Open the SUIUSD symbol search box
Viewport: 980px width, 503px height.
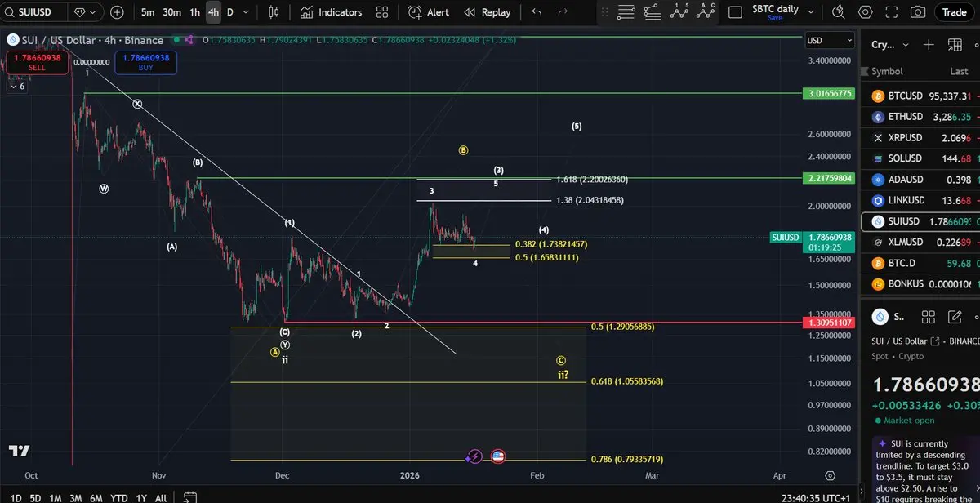33,12
